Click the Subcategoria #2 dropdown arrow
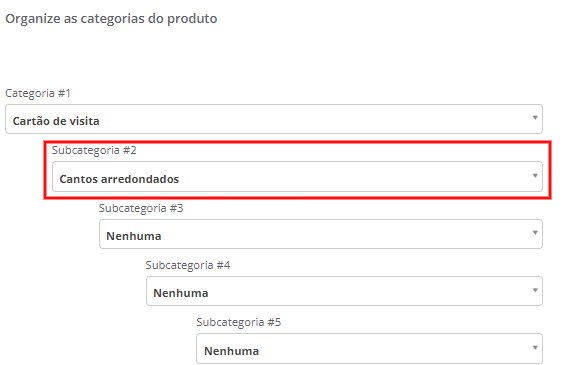The height and width of the screenshot is (365, 562). point(535,176)
